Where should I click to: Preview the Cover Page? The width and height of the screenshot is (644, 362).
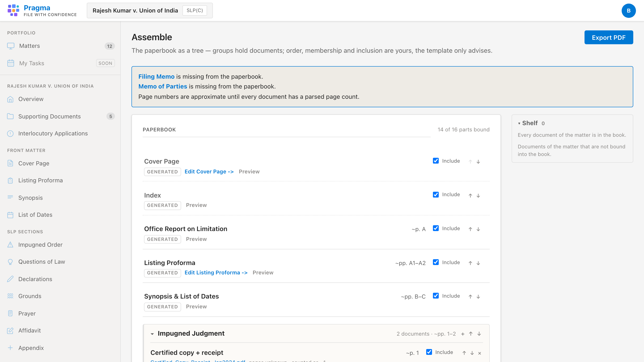pyautogui.click(x=249, y=172)
